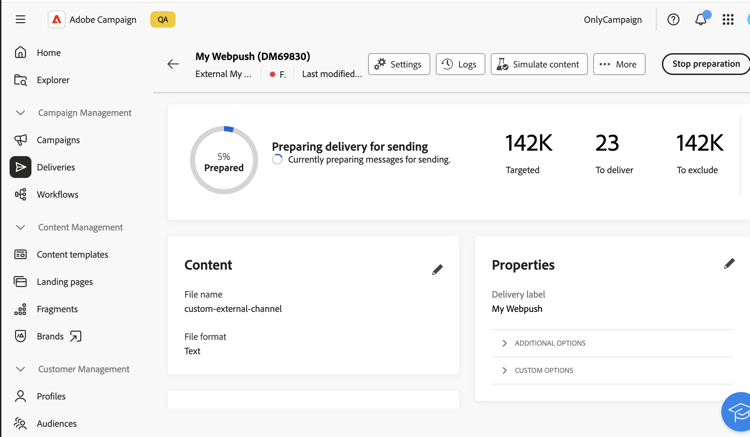Click the Campaigns megaphone icon
This screenshot has width=750, height=437.
pyautogui.click(x=20, y=140)
